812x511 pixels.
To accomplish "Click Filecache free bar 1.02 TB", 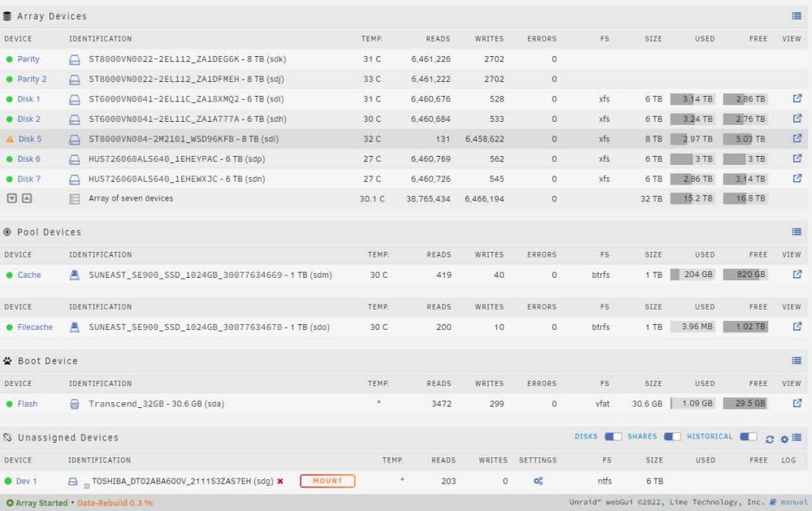I will (745, 327).
